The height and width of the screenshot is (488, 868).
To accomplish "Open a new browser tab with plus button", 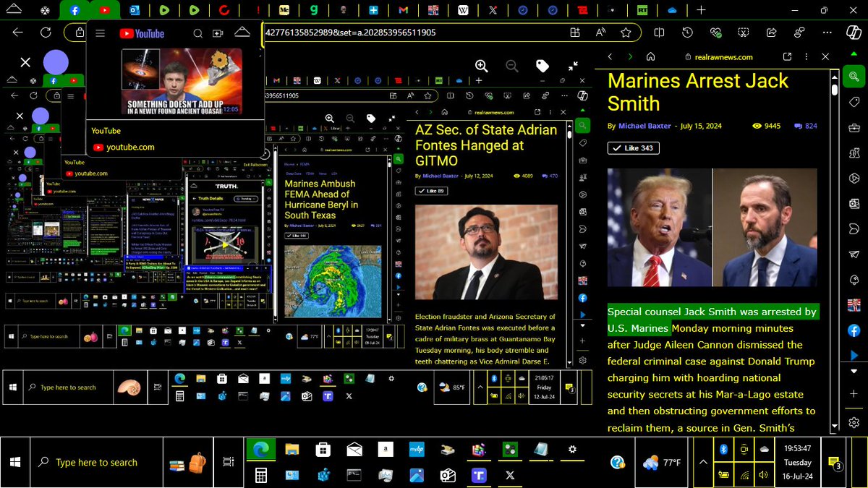I will point(701,11).
